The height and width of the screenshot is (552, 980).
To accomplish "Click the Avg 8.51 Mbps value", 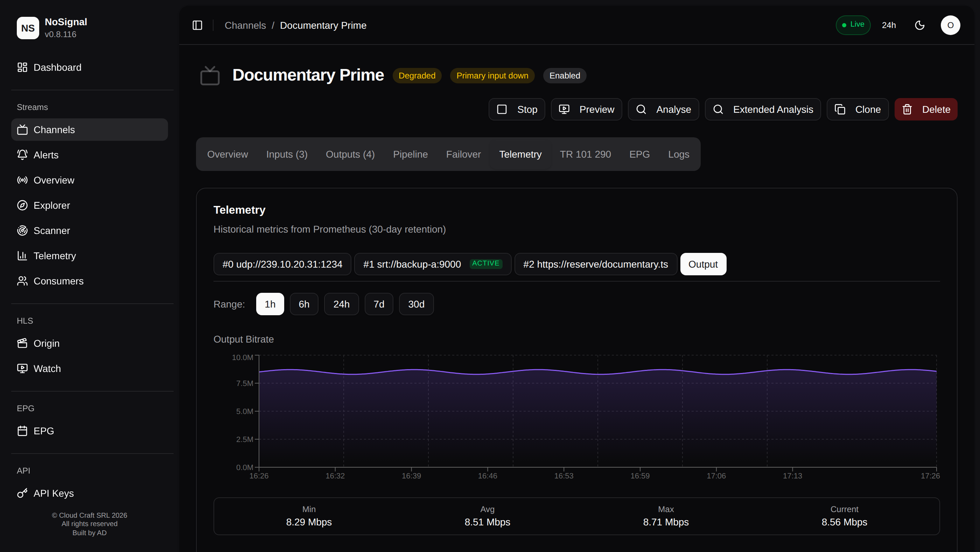I will tap(487, 522).
